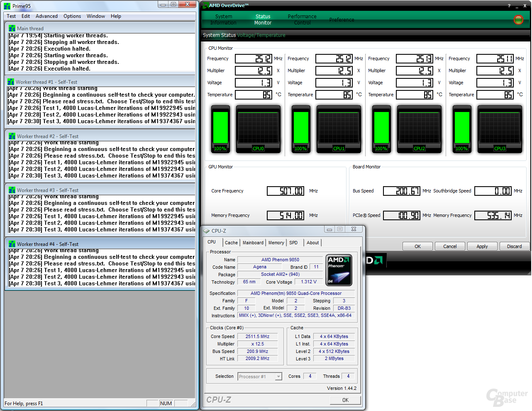532x411 pixels.
Task: Click OK button in CPU-Z
Action: click(345, 400)
